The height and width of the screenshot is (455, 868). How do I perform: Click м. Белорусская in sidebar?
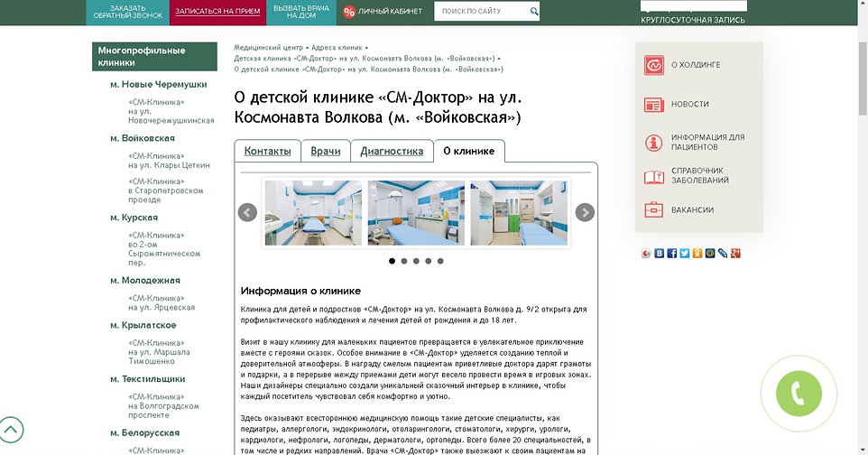pyautogui.click(x=144, y=432)
